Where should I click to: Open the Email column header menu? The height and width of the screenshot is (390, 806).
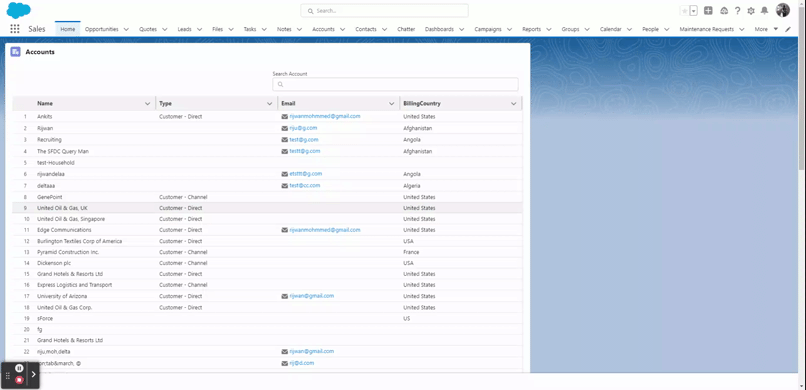pyautogui.click(x=392, y=104)
